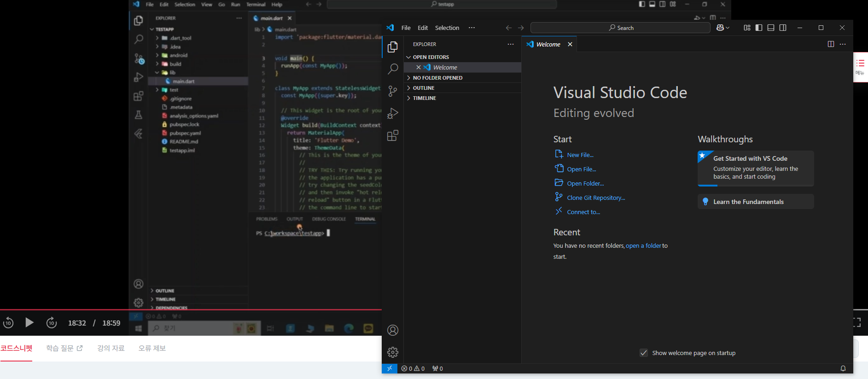Click the 'open a folder' link under Recent
This screenshot has height=379, width=868.
coord(643,245)
